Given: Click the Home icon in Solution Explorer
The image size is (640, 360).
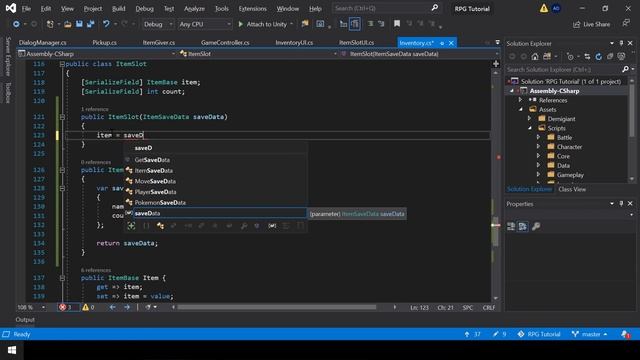Looking at the screenshot, I should click(535, 57).
